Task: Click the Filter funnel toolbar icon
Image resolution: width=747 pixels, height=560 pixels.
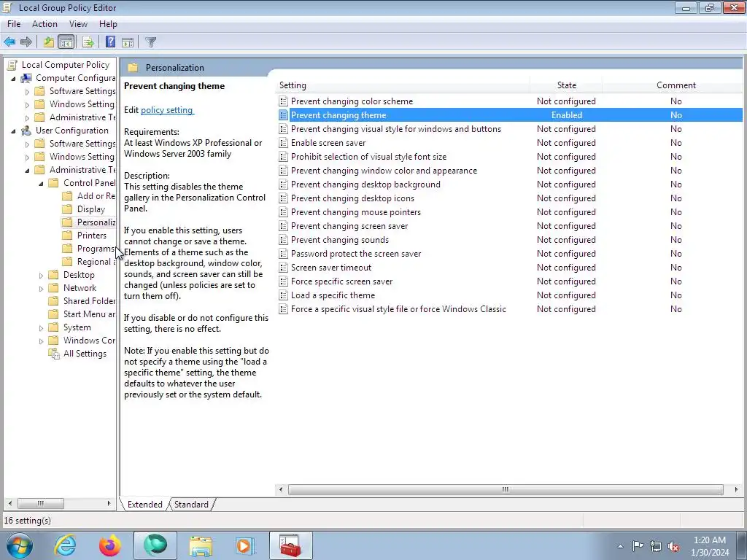Action: point(150,42)
